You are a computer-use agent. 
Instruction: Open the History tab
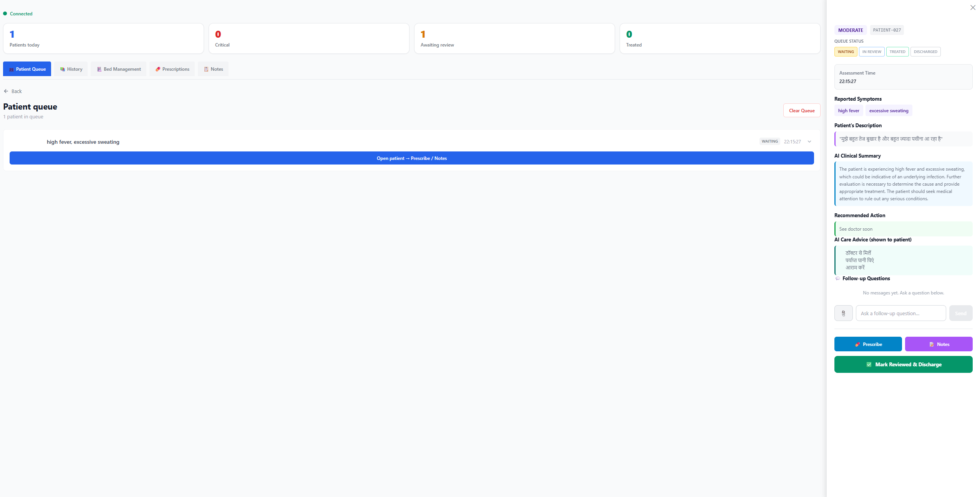pos(71,69)
